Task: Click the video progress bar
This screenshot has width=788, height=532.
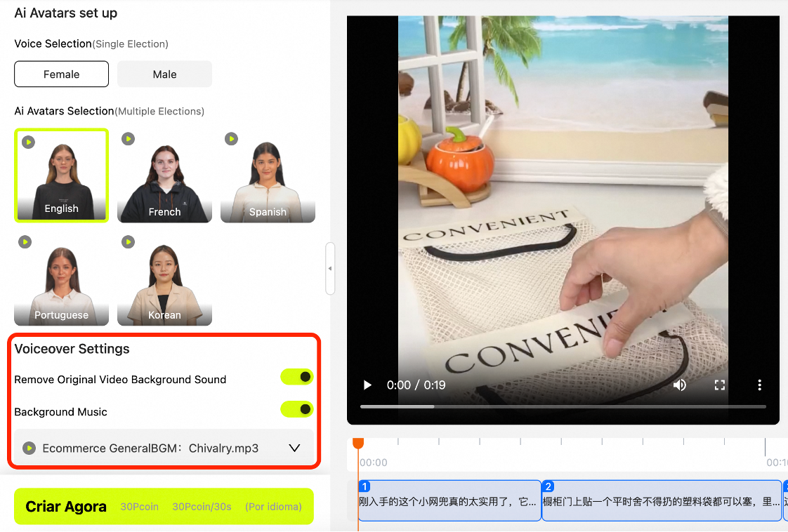Action: coord(562,406)
